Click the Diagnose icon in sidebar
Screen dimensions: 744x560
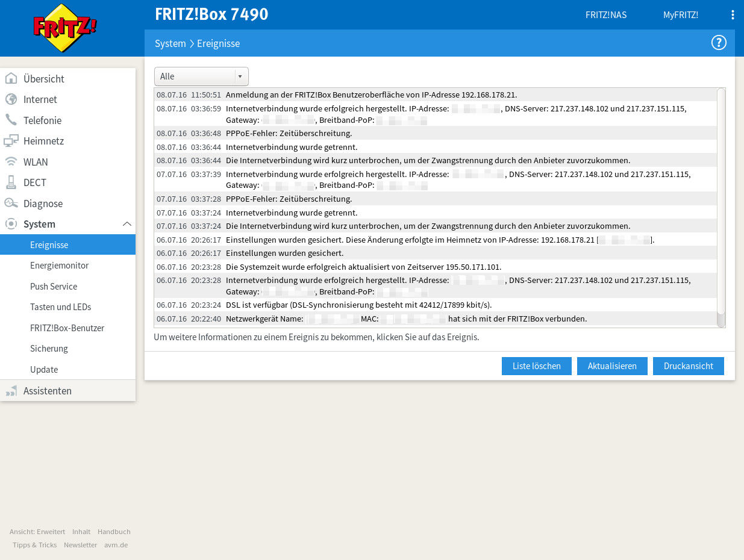[x=11, y=204]
